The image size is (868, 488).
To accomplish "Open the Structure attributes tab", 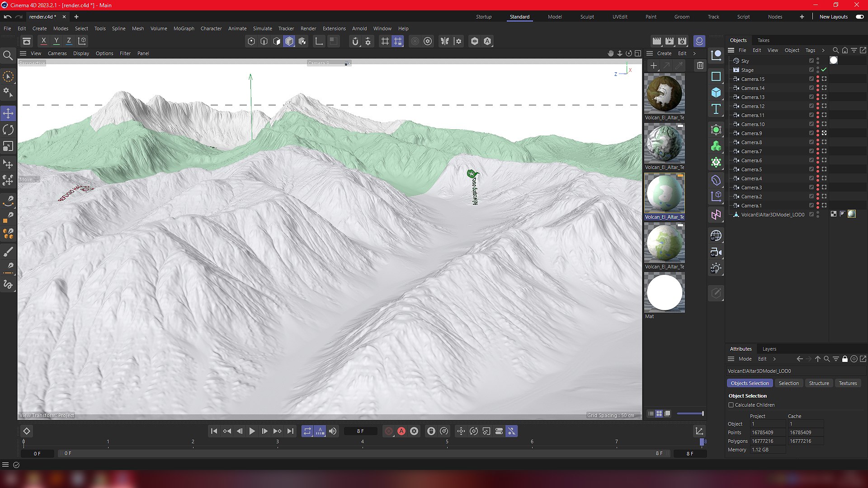I will tap(819, 384).
